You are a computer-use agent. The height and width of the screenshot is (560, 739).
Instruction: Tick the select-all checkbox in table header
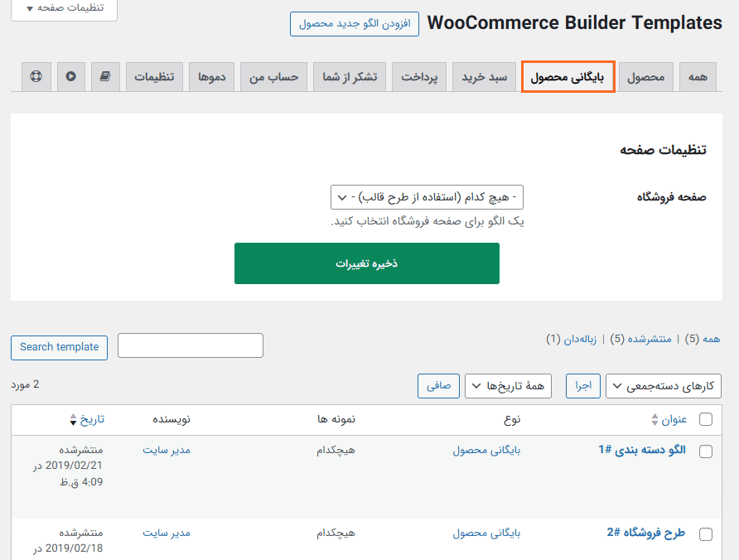click(706, 419)
